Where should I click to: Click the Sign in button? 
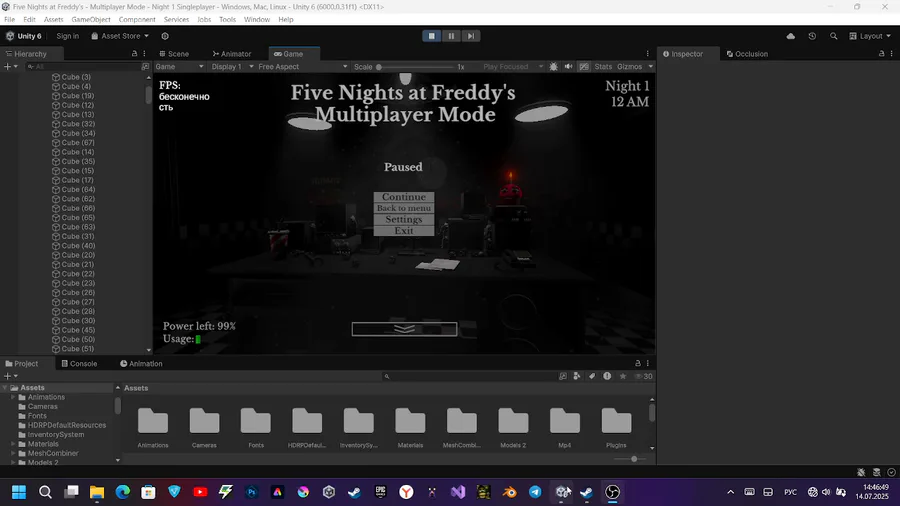click(68, 36)
